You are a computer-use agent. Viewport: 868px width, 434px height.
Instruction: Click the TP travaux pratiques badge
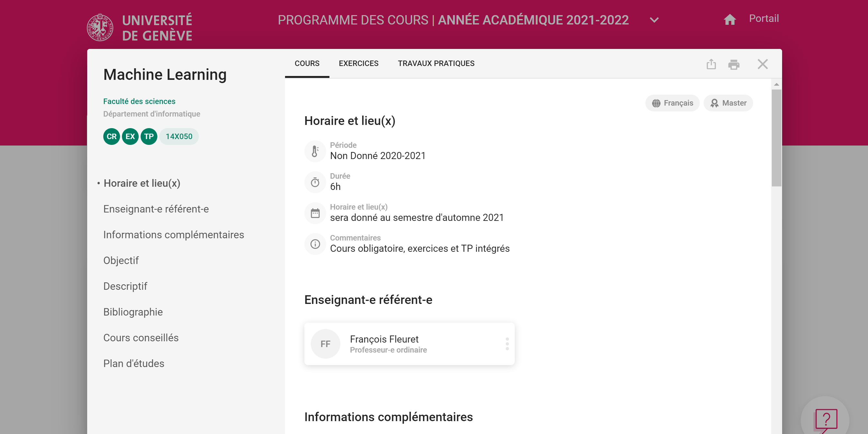pyautogui.click(x=149, y=137)
